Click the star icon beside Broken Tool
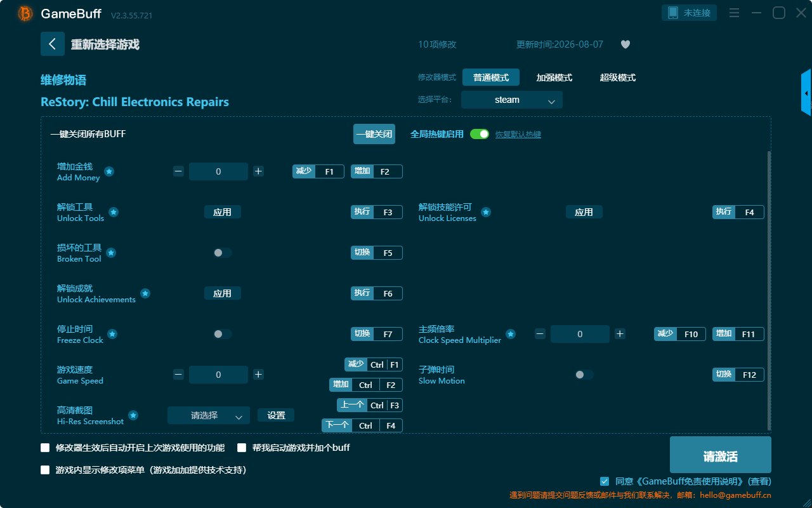 pos(111,253)
